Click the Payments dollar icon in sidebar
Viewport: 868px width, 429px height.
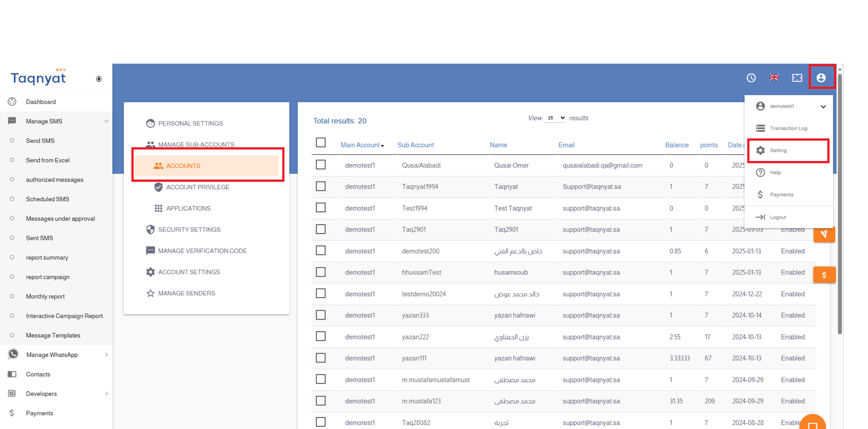[12, 413]
